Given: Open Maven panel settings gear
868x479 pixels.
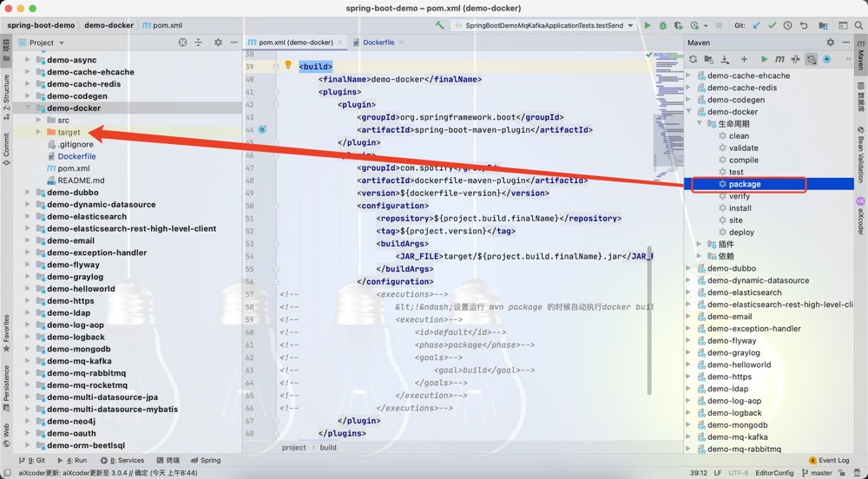Looking at the screenshot, I should [831, 43].
